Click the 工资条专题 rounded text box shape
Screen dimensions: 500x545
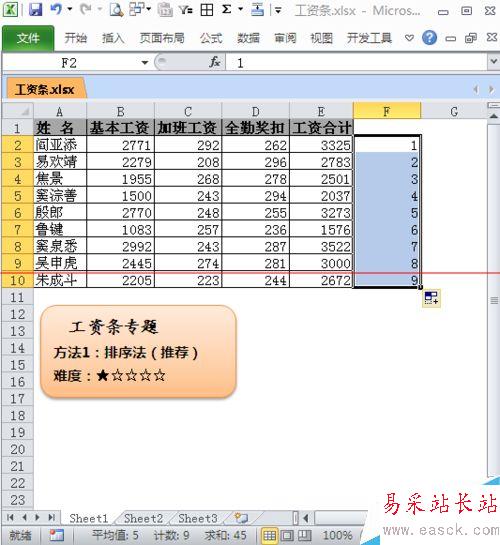(138, 351)
